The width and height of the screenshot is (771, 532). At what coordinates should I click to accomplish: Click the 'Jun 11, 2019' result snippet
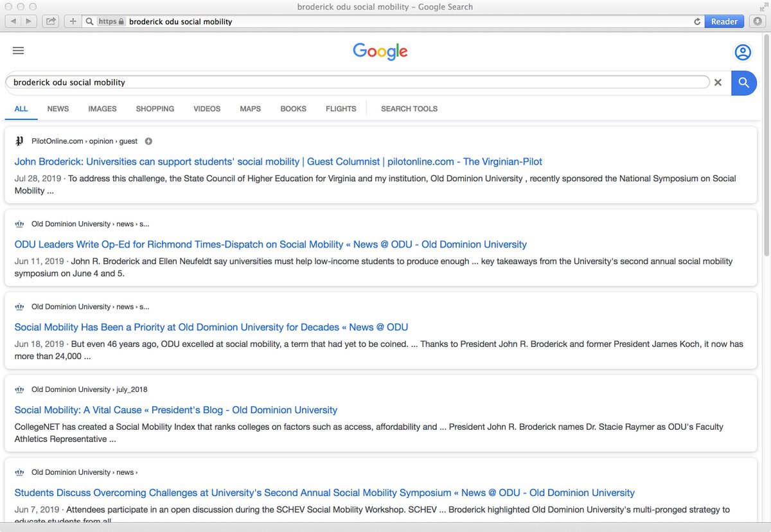coord(373,268)
